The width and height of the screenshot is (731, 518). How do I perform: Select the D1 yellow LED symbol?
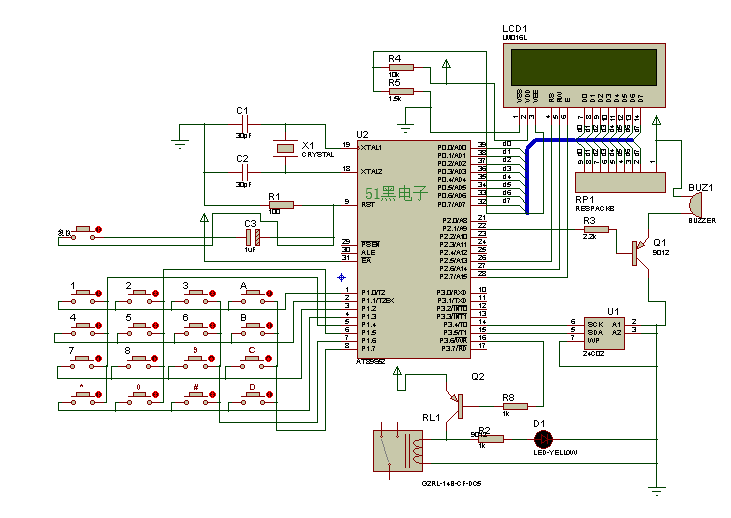(x=543, y=439)
